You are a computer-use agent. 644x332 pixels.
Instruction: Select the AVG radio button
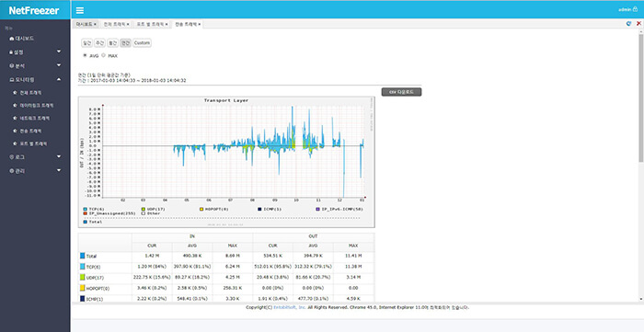pos(85,55)
